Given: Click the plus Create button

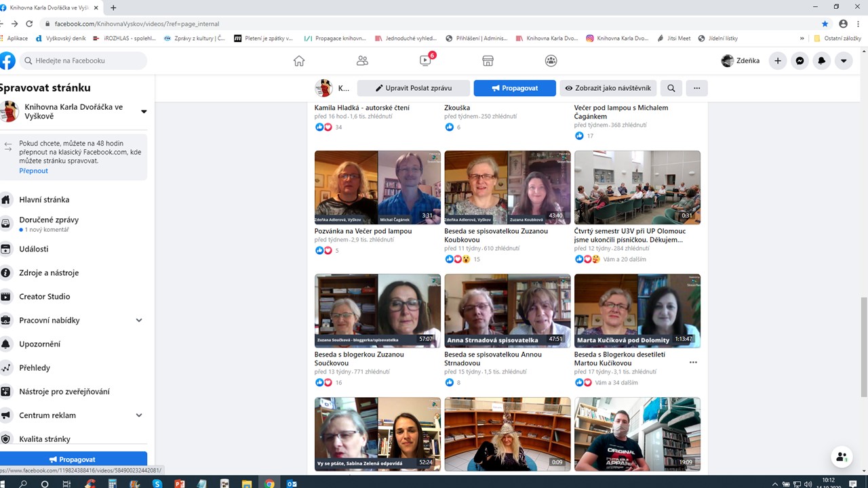Looking at the screenshot, I should coord(778,61).
